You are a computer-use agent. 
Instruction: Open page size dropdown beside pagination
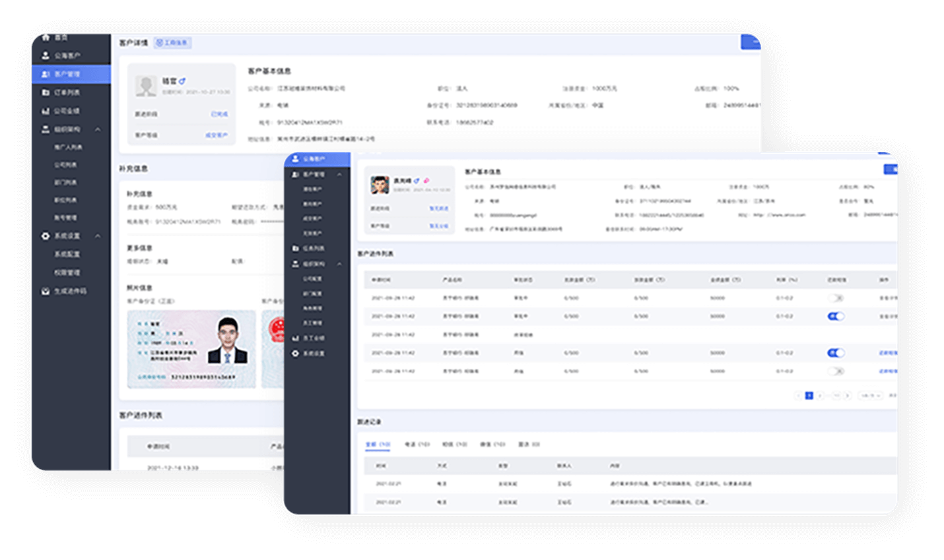871,395
